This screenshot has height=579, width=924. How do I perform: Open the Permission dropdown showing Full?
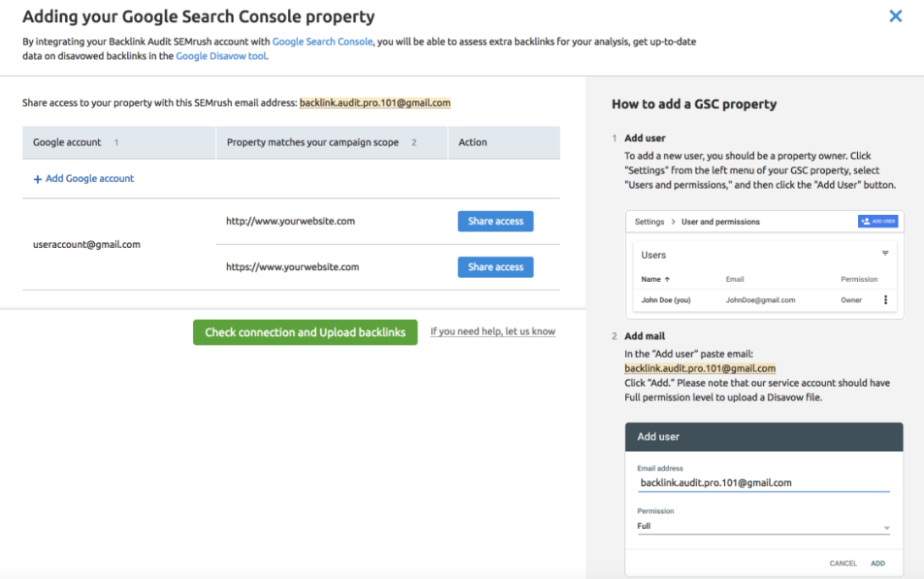pyautogui.click(x=762, y=526)
